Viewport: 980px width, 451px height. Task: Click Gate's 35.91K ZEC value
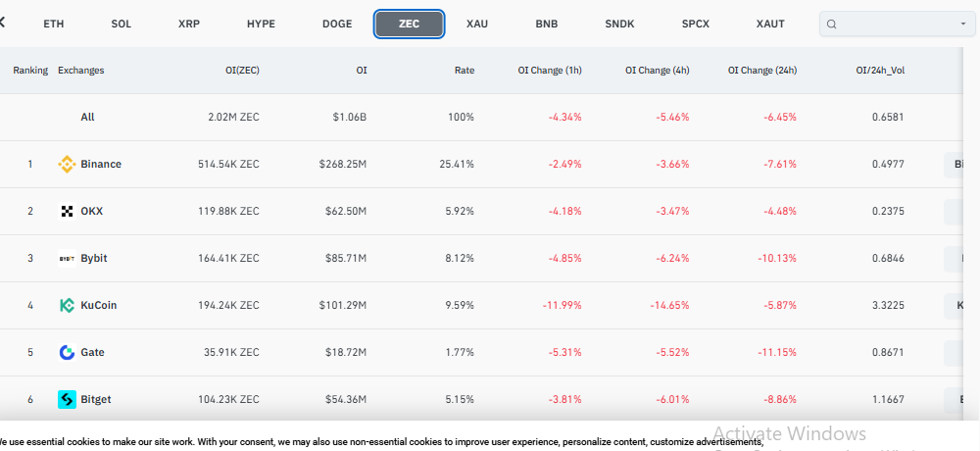point(232,352)
